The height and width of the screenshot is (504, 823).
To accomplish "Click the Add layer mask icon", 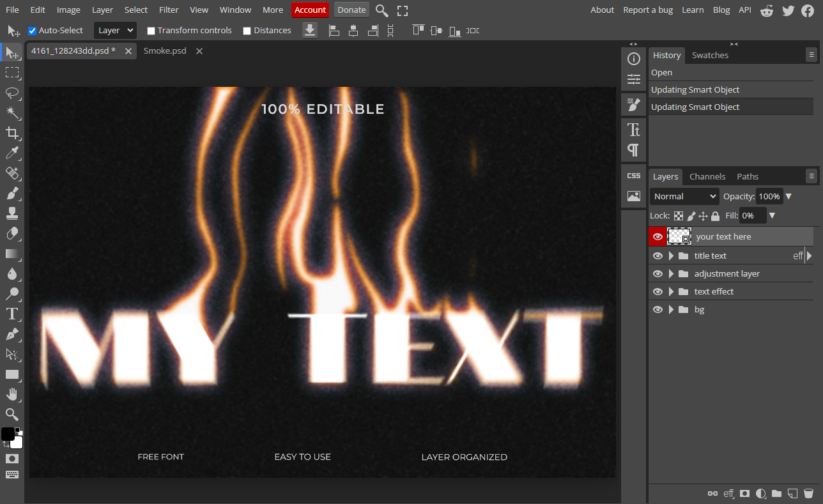I will pos(744,493).
